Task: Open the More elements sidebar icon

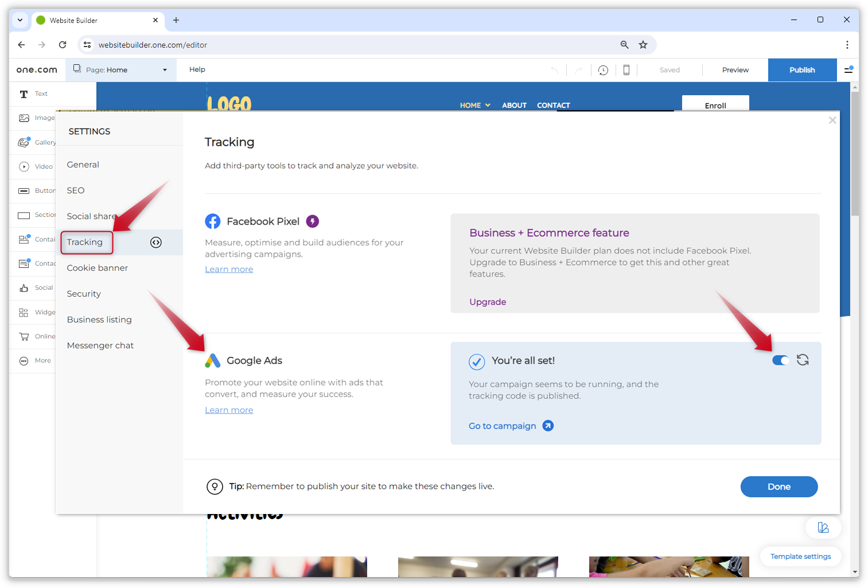Action: 24,360
